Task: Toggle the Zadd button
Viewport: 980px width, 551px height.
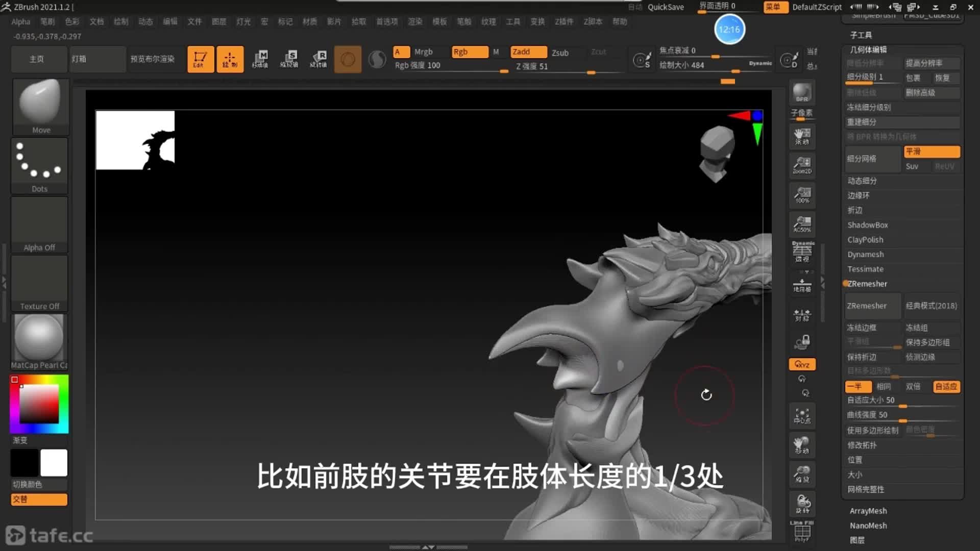Action: point(528,52)
